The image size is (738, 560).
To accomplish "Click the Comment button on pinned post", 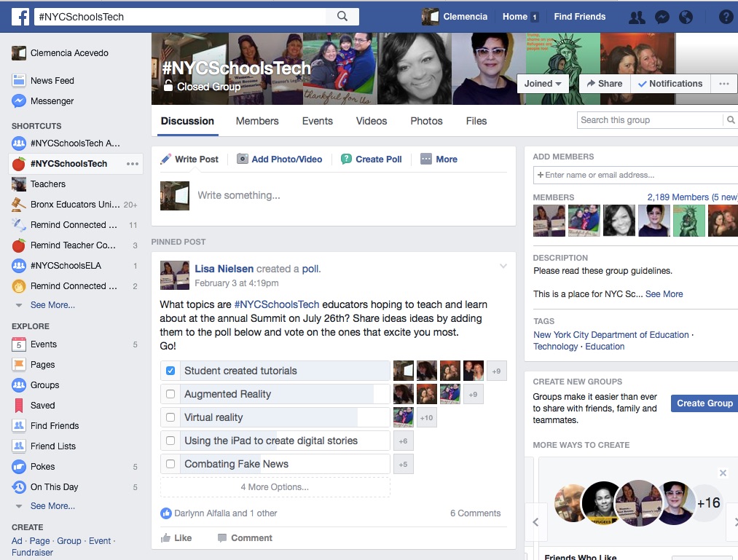I will pyautogui.click(x=246, y=538).
